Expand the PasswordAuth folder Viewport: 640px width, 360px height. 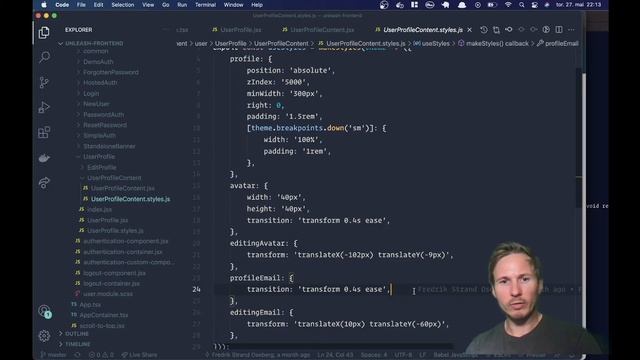104,115
